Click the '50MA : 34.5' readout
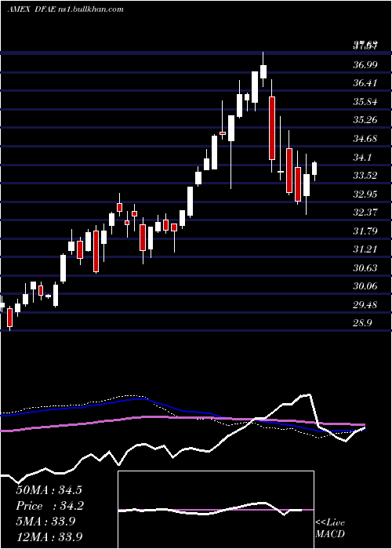 (49, 490)
